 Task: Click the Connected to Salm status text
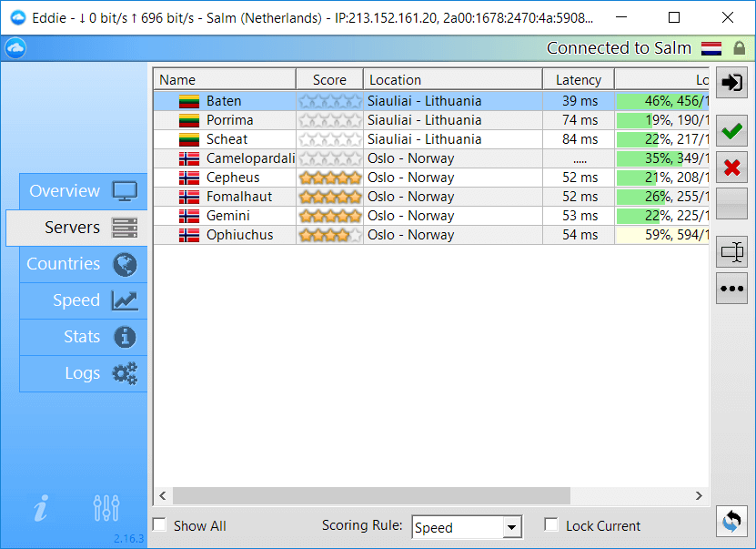[619, 48]
